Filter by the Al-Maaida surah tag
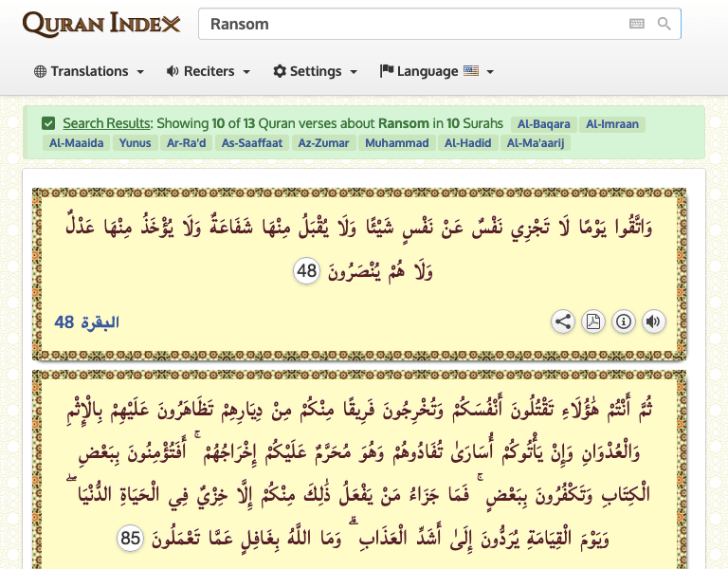The image size is (728, 569). click(76, 143)
